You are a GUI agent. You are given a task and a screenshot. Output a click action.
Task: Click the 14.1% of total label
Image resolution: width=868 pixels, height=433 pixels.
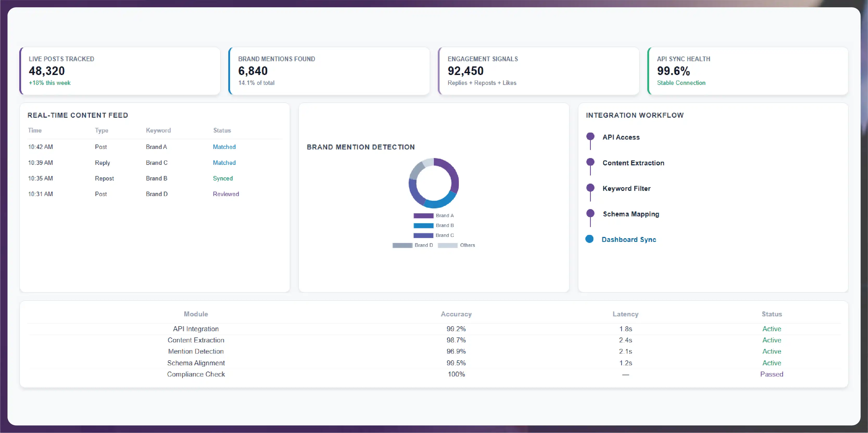click(x=256, y=83)
